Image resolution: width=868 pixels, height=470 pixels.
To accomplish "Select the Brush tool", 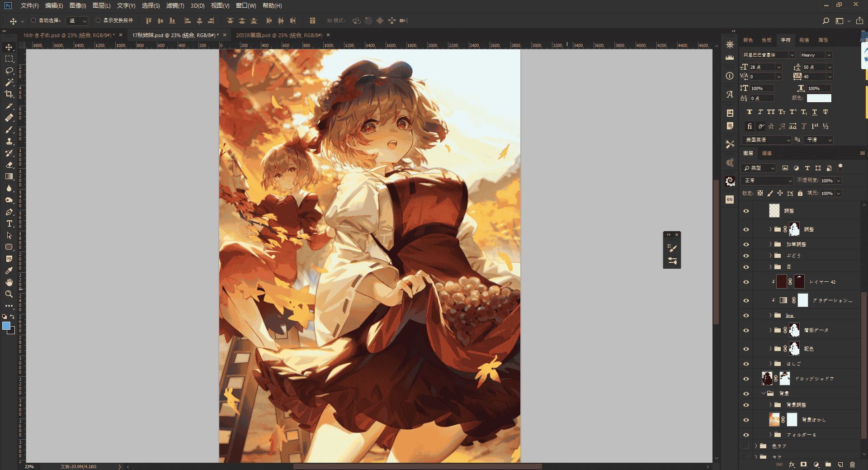I will pos(9,129).
